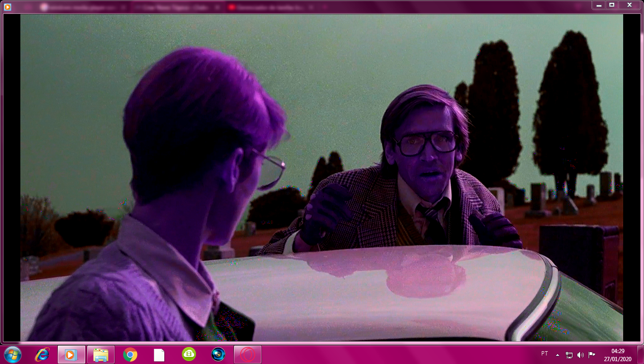Open the PT language input indicator

545,354
